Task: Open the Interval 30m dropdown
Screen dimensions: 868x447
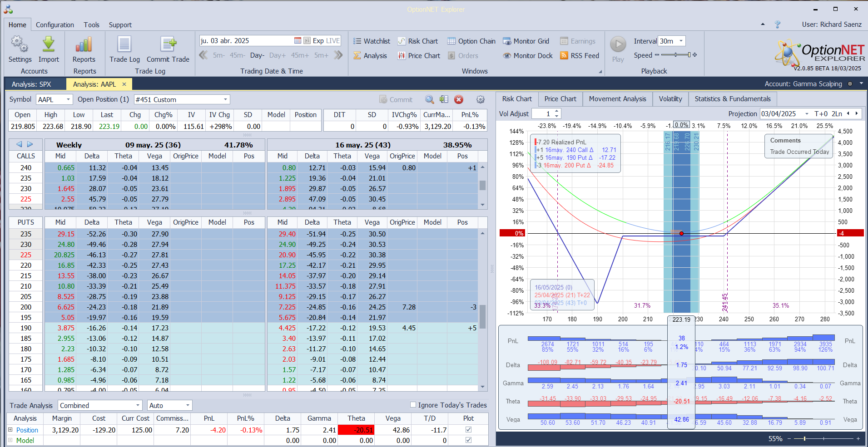Action: tap(681, 41)
